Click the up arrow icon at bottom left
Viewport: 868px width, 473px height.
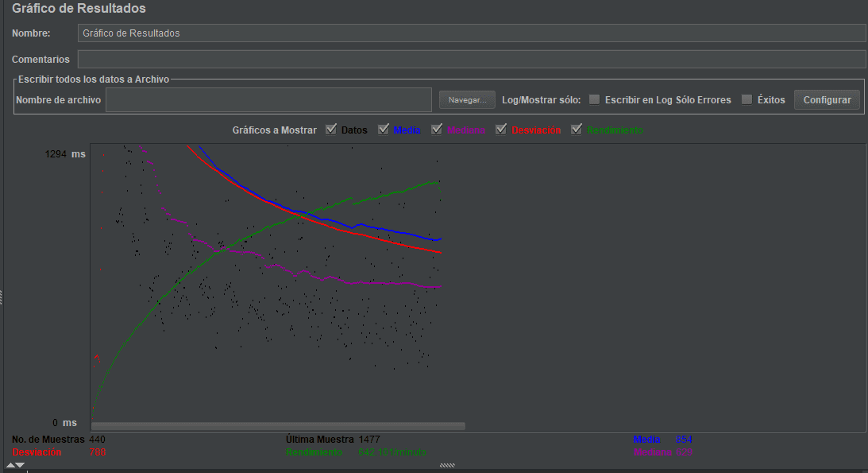(x=9, y=465)
